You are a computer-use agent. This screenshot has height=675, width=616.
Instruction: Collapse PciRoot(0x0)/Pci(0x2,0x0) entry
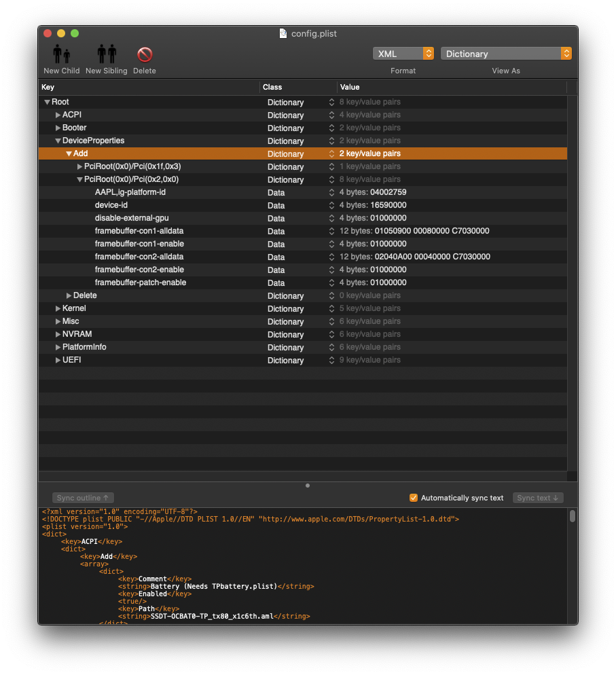[79, 179]
